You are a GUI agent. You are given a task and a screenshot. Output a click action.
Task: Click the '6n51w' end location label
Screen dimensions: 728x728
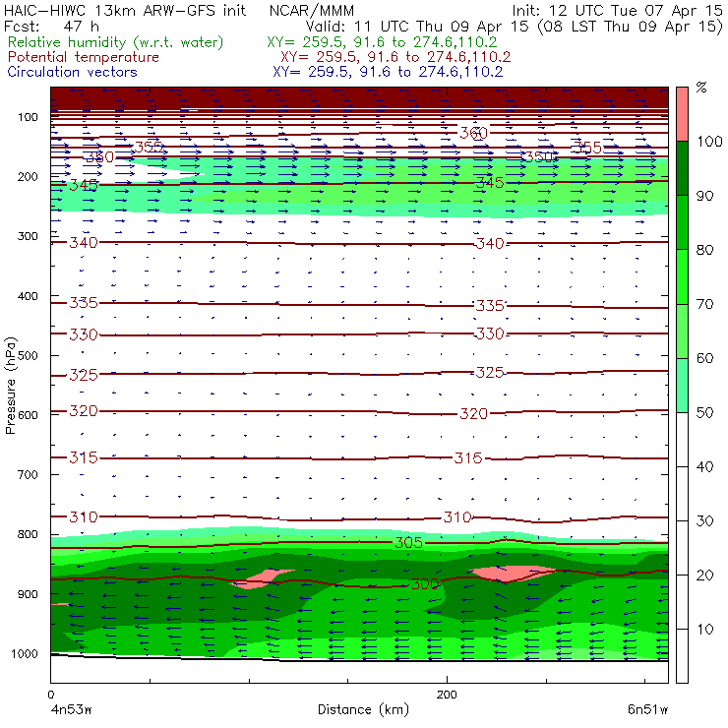(x=647, y=710)
